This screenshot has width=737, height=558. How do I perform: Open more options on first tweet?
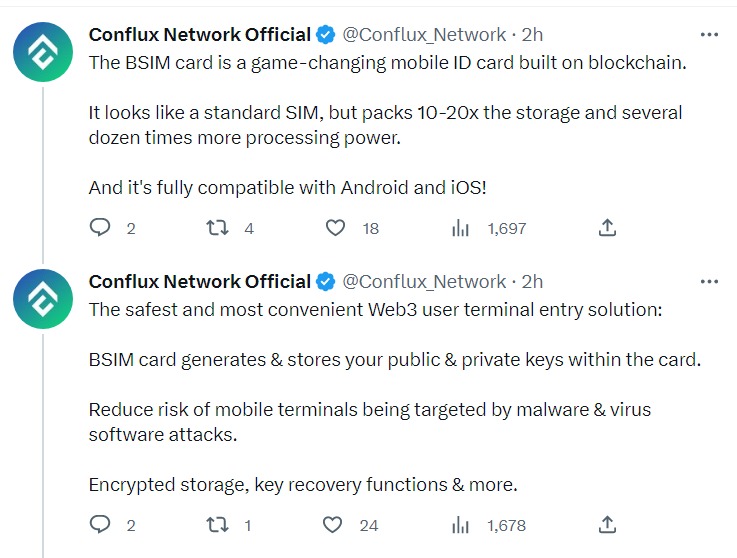coord(709,34)
